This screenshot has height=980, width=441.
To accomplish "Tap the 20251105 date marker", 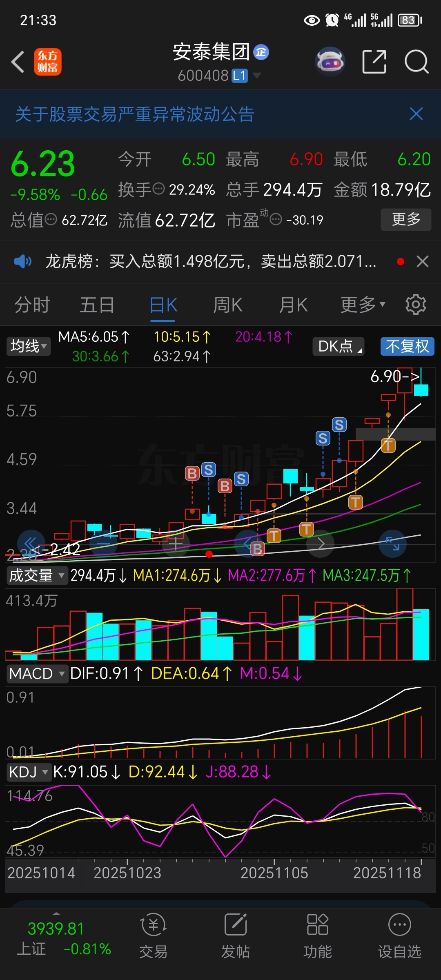I will 274,873.
